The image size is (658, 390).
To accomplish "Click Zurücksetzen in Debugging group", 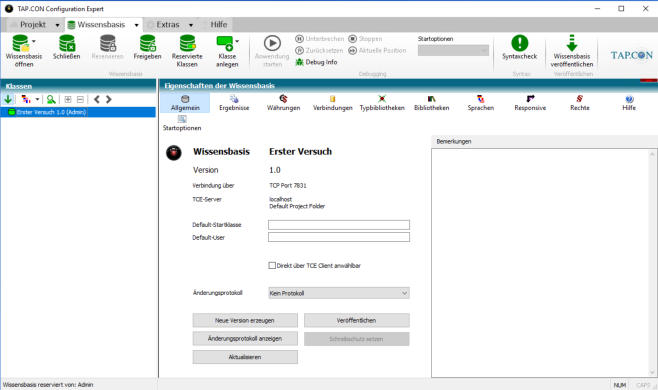I will 319,50.
